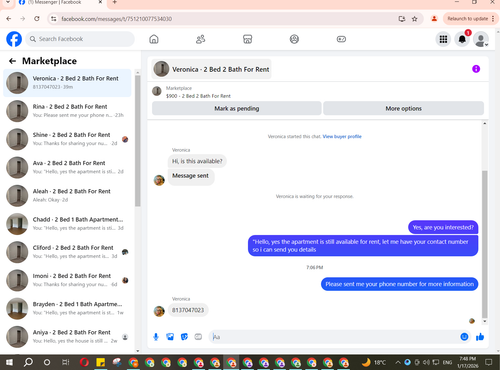
Task: Click the conversation list scrollbar
Action: [x=138, y=140]
